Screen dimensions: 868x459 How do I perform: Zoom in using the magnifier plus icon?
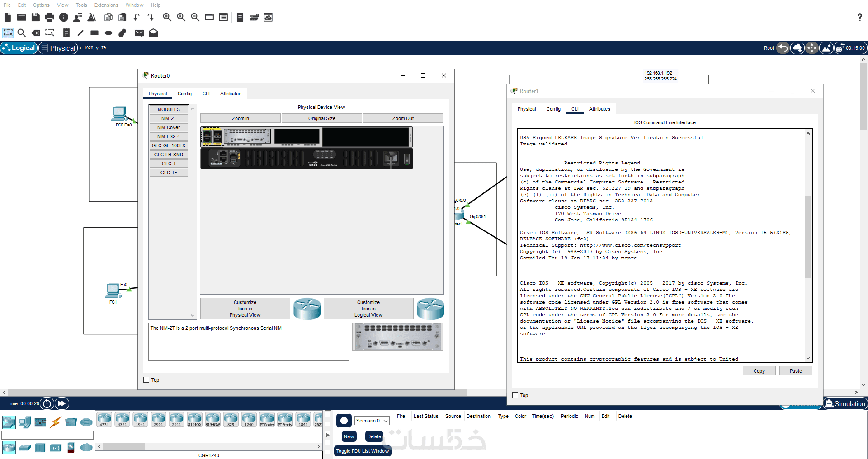pos(167,17)
